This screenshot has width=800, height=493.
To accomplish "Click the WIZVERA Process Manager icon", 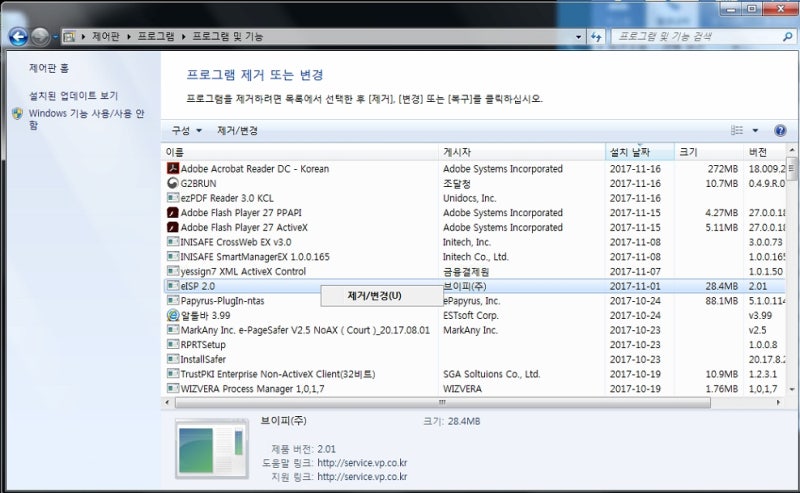I will click(x=172, y=388).
